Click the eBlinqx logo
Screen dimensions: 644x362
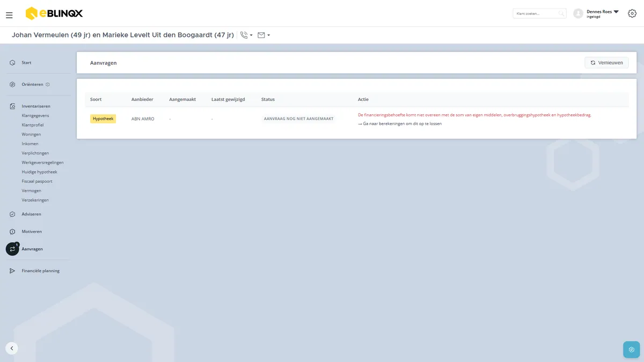[x=54, y=13]
